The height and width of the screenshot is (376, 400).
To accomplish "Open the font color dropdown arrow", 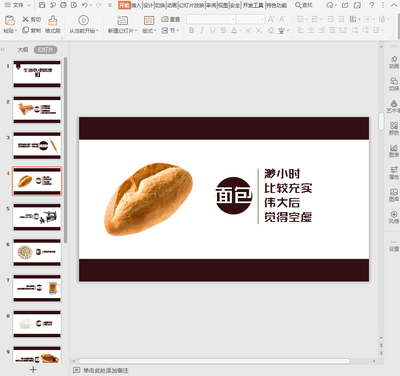I will 239,30.
